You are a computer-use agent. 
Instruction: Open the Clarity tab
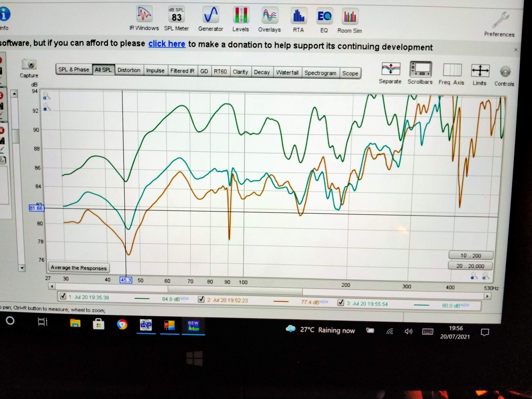(x=240, y=72)
